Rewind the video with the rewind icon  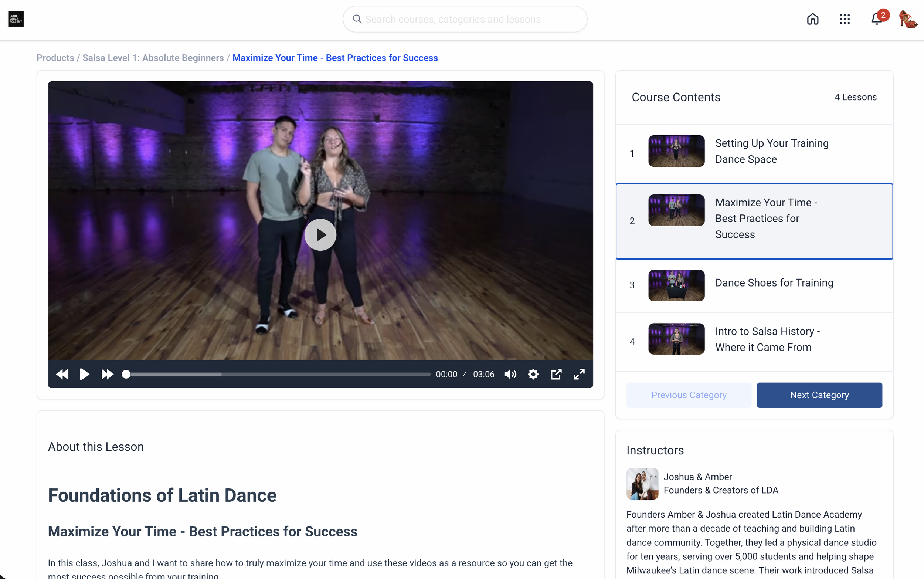[62, 374]
